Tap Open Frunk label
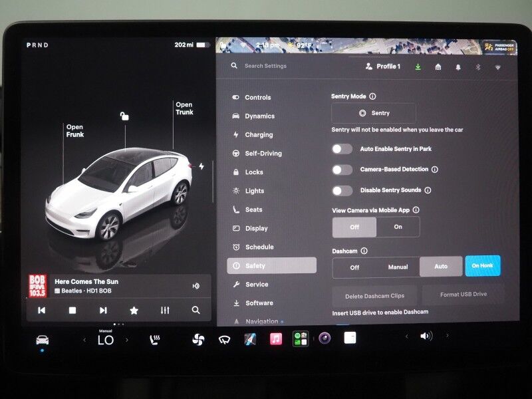 click(x=75, y=130)
